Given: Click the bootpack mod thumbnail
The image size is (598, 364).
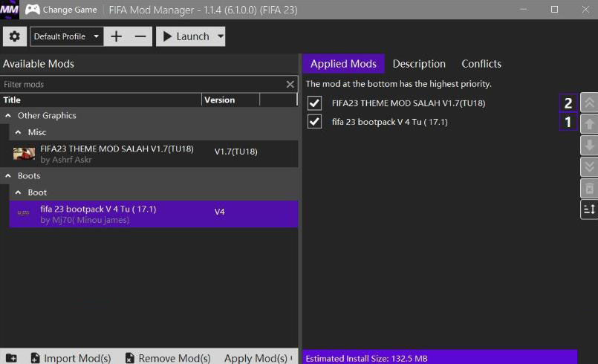Looking at the screenshot, I should click(x=24, y=212).
